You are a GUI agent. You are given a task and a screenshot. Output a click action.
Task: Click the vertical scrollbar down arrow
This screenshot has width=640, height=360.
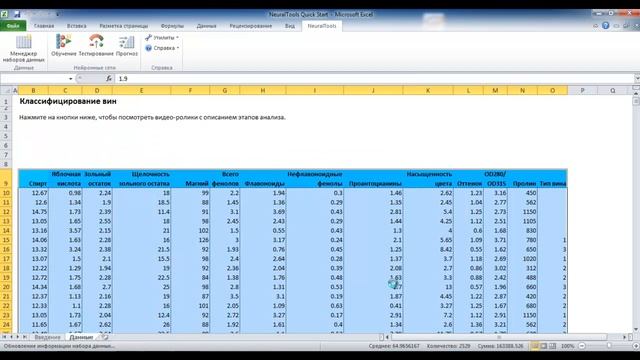tap(636, 329)
